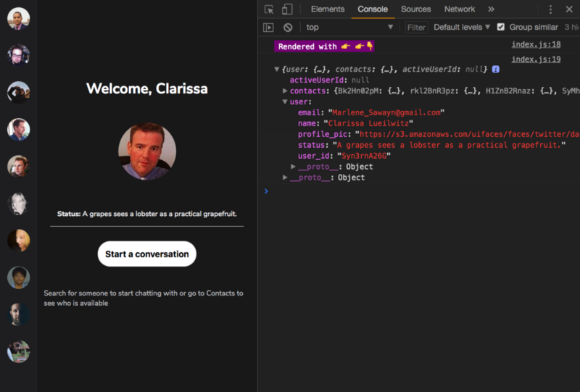Click the Start a conversation button
This screenshot has height=392, width=580.
pos(147,254)
